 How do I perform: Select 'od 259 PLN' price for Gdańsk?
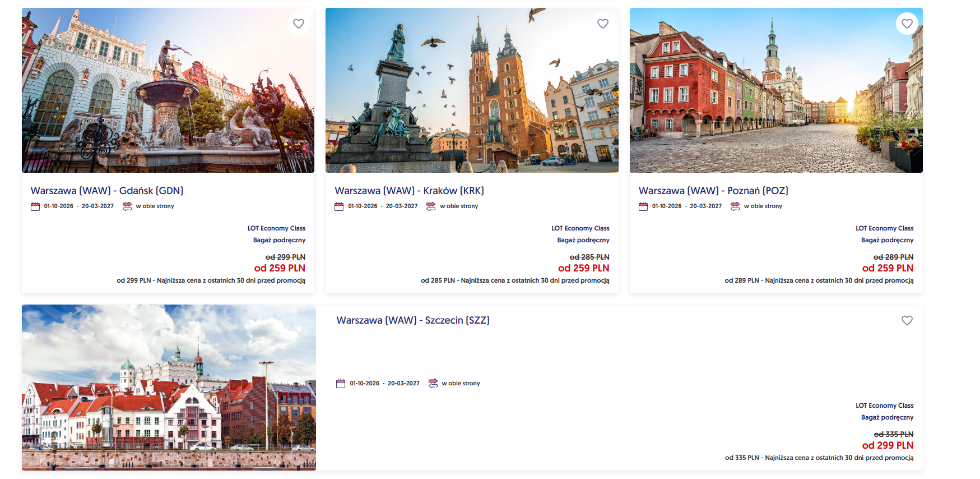[x=280, y=268]
